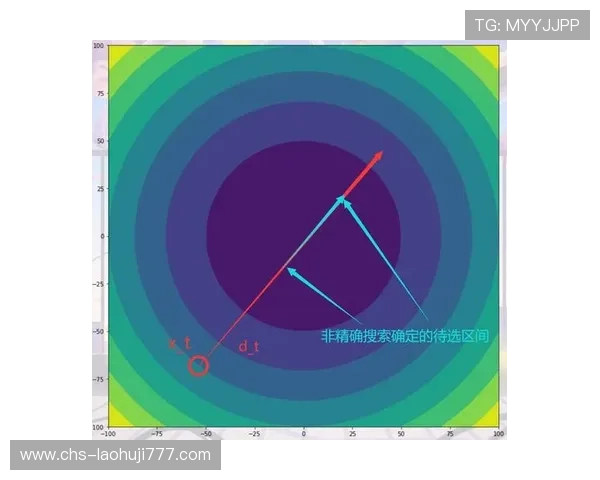Click the -50 tick label on the y-axis
The height and width of the screenshot is (480, 600).
(99, 331)
